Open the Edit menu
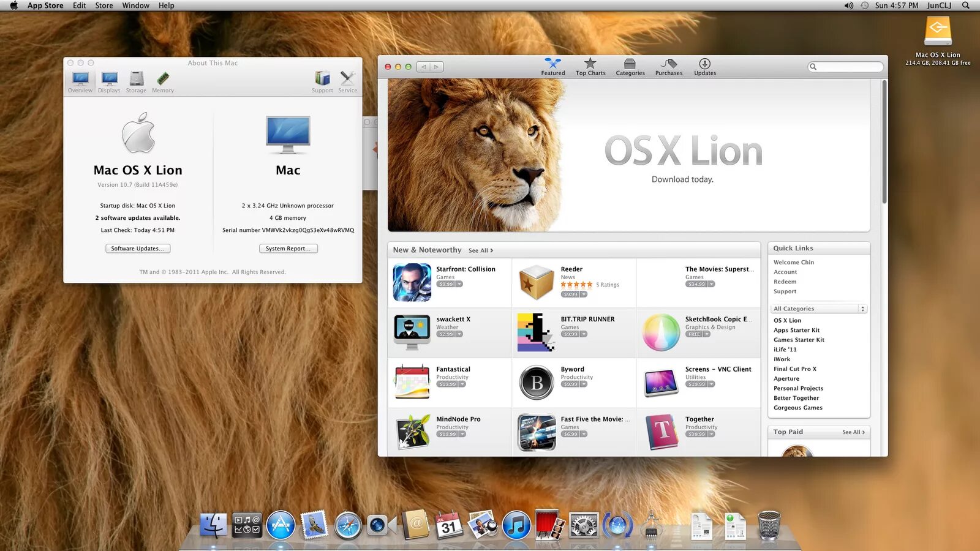The height and width of the screenshot is (551, 980). (80, 6)
